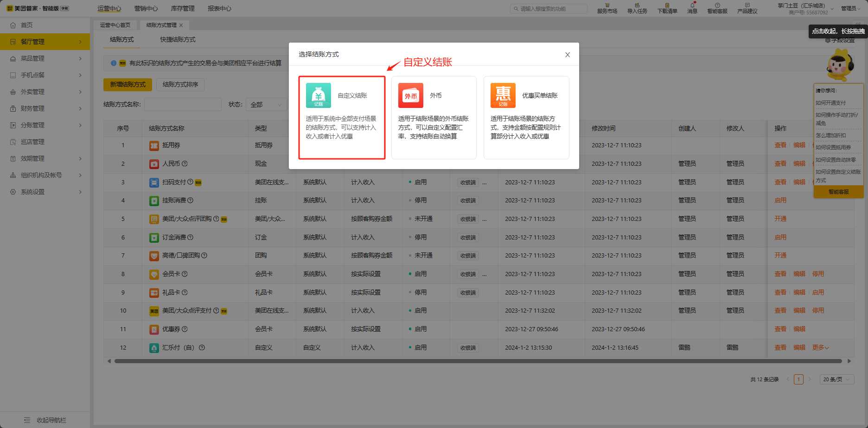
Task: Click 开通 in the 高德/口碑团购 row
Action: tap(780, 255)
